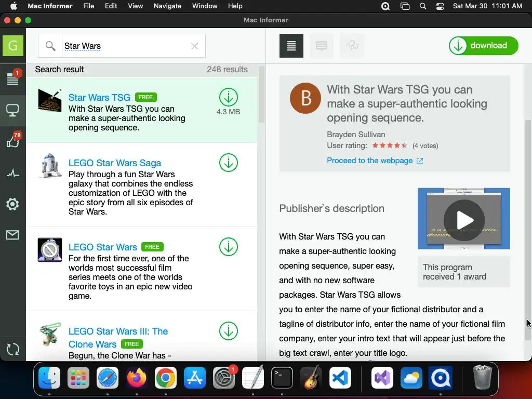Open Star Wars TSG result title
Image resolution: width=532 pixels, height=399 pixels.
[x=99, y=97]
